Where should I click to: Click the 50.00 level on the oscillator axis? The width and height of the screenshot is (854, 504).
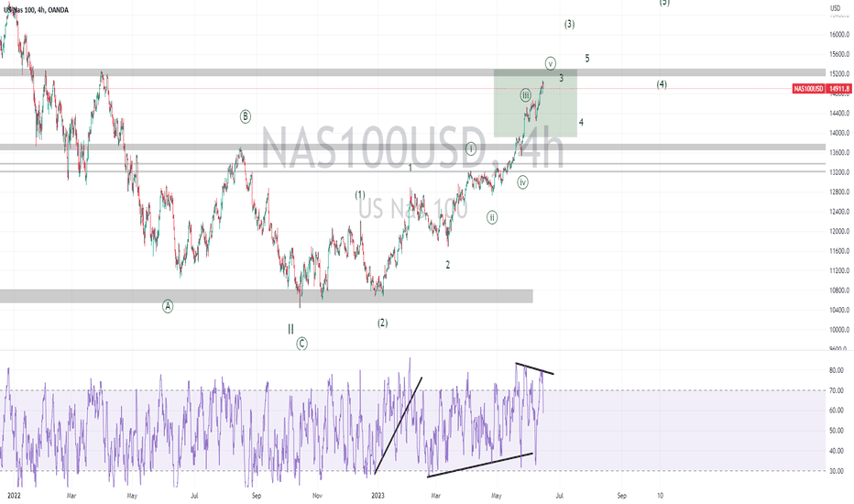[x=836, y=431]
